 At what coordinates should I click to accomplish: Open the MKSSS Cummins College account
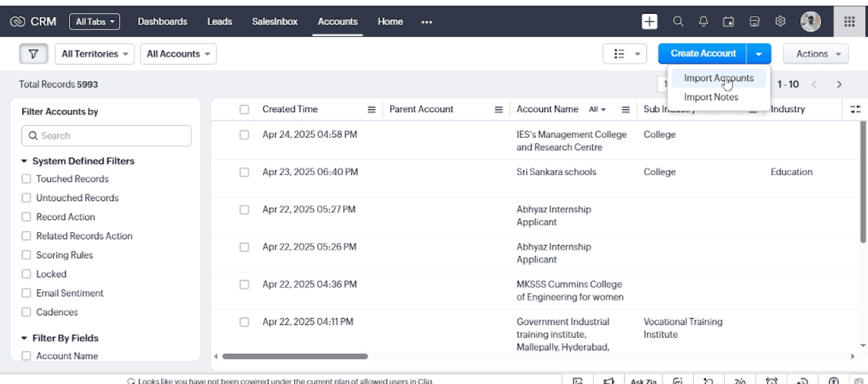[570, 291]
